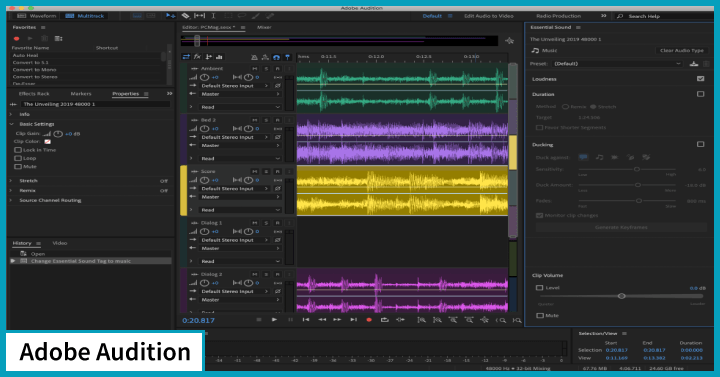The width and height of the screenshot is (720, 377).
Task: Arm the Score track for record
Action: pyautogui.click(x=277, y=171)
